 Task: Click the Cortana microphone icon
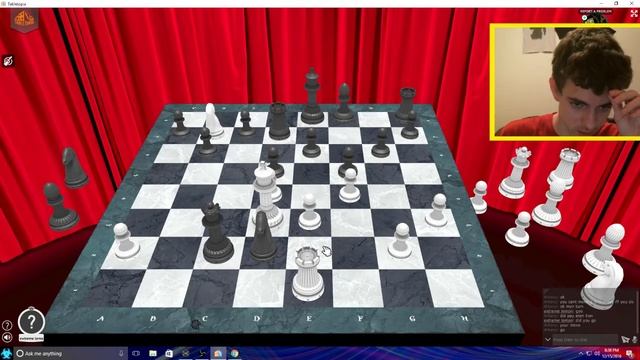pyautogui.click(x=121, y=353)
